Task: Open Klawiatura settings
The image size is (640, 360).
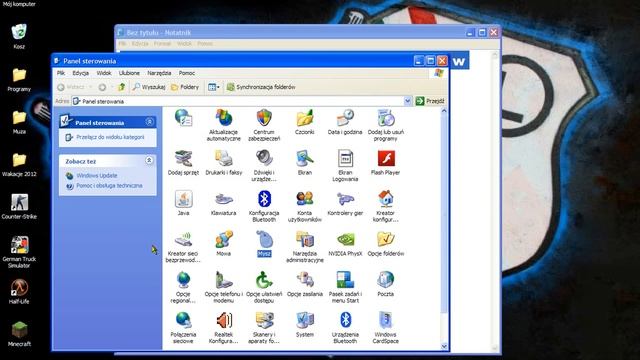Action: click(224, 203)
